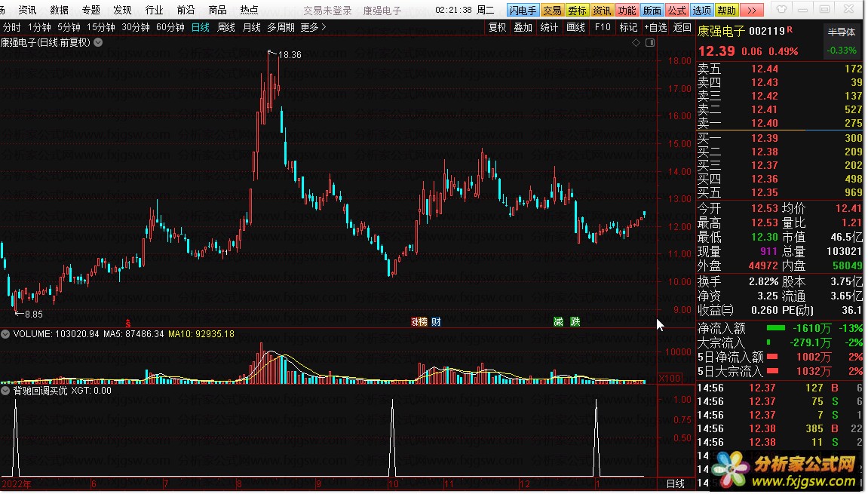Click the R margin-trading superscript icon
868x494 pixels.
point(790,29)
